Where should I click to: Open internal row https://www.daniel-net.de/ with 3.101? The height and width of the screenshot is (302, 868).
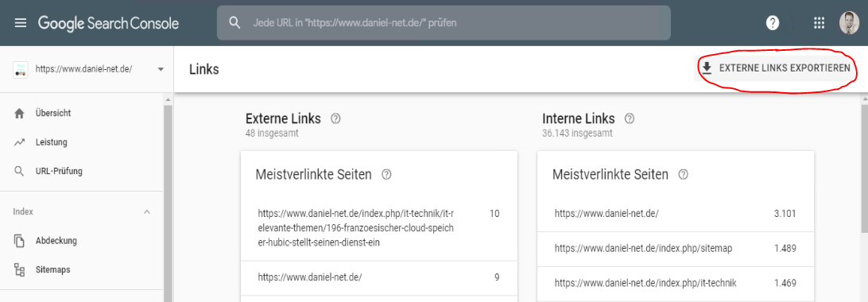(676, 214)
